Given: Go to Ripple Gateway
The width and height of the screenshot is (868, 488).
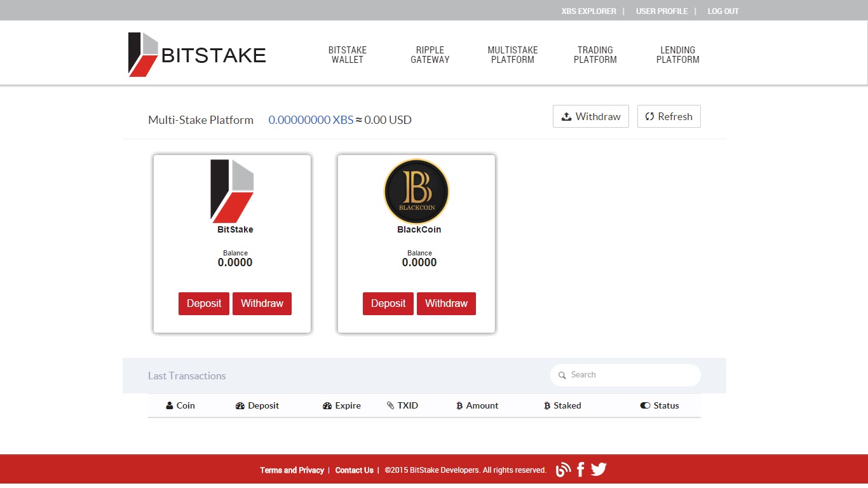Looking at the screenshot, I should [430, 55].
